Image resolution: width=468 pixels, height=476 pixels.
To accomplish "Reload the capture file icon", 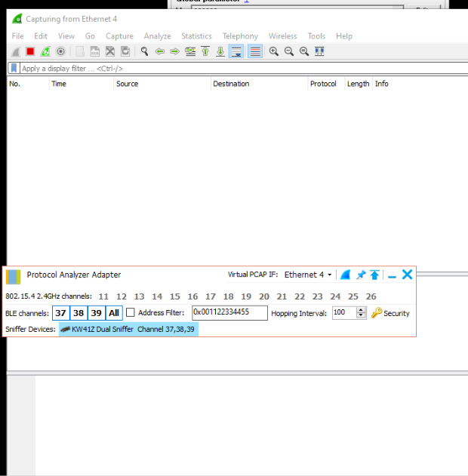I will pyautogui.click(x=125, y=51).
